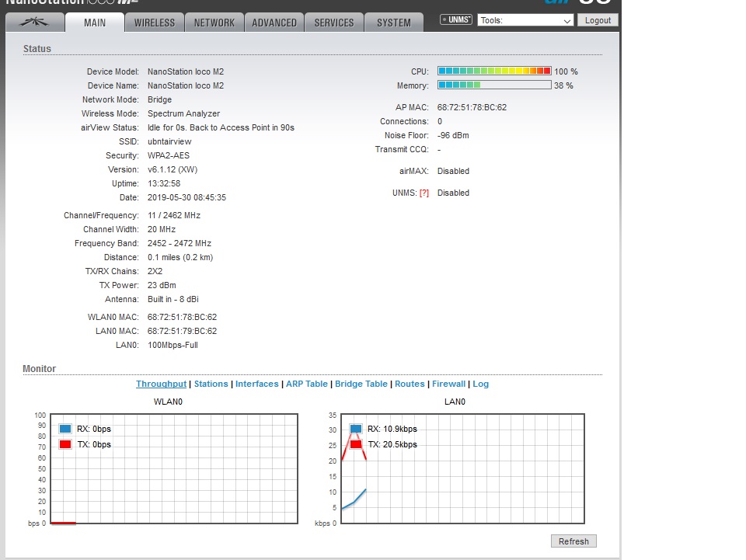Open the NETWORK tab

pos(214,23)
